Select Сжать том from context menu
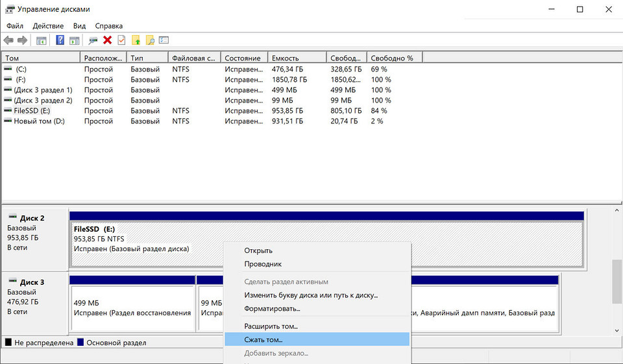623x364 pixels. [x=263, y=339]
